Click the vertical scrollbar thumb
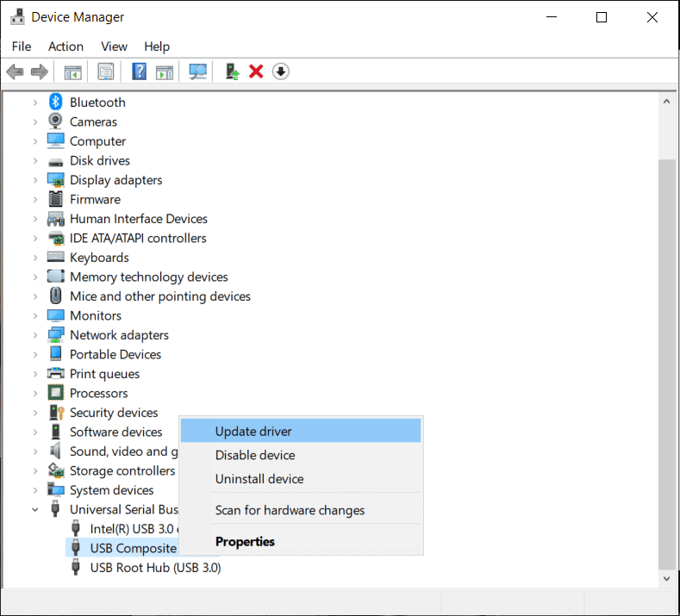Screen dimensions: 680x616 tap(666, 364)
